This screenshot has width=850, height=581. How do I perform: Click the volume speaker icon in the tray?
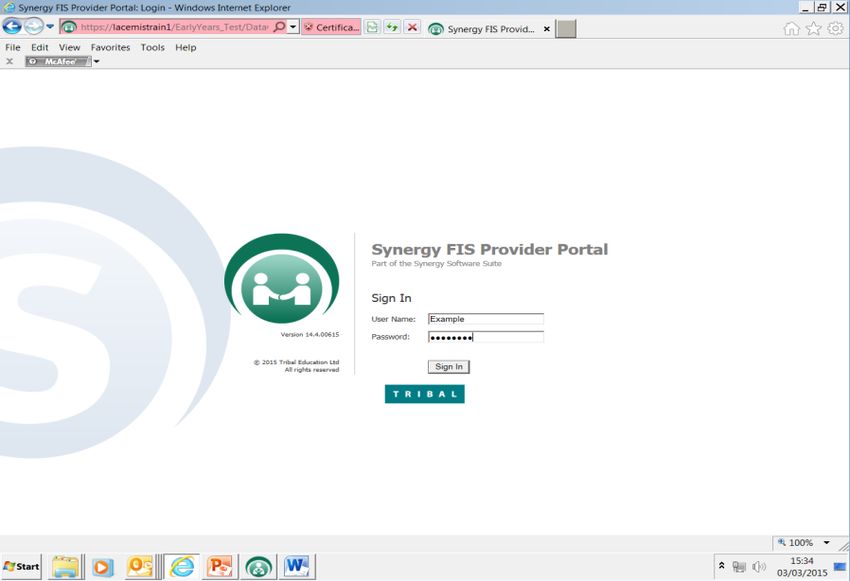click(759, 567)
